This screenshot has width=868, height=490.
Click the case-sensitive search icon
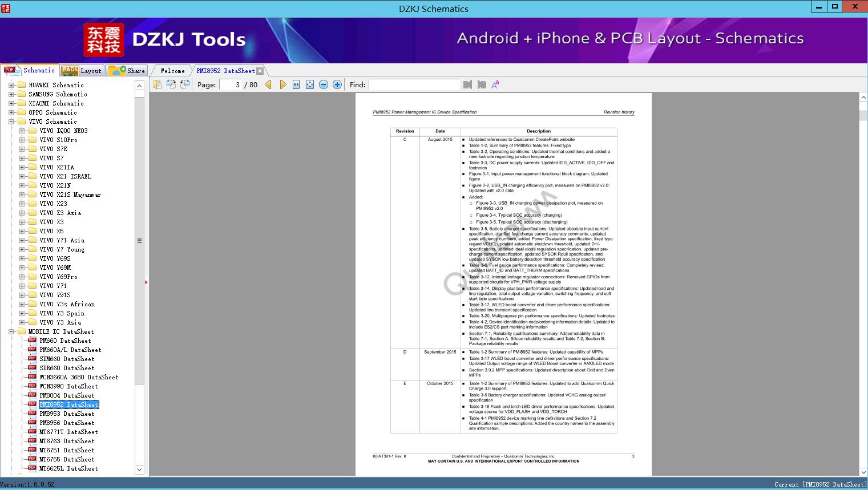pyautogui.click(x=495, y=84)
